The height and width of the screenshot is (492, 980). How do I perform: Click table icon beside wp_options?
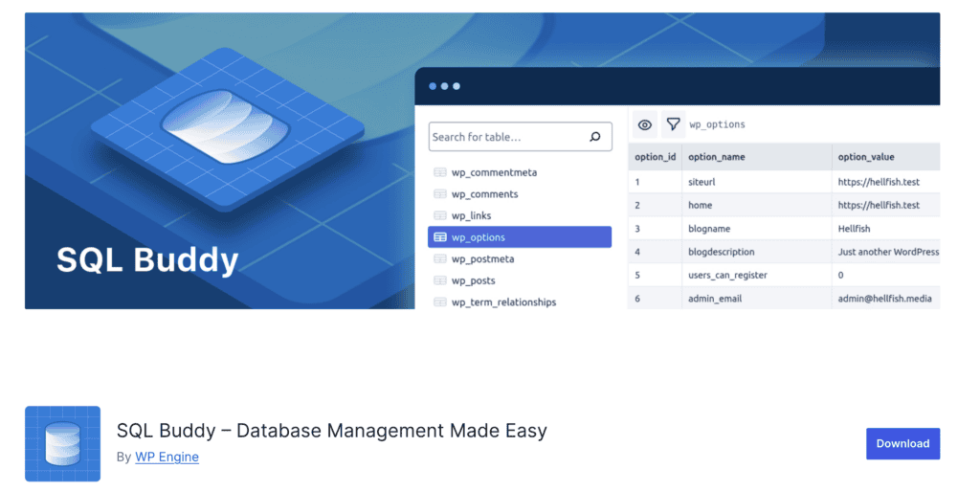pyautogui.click(x=440, y=237)
